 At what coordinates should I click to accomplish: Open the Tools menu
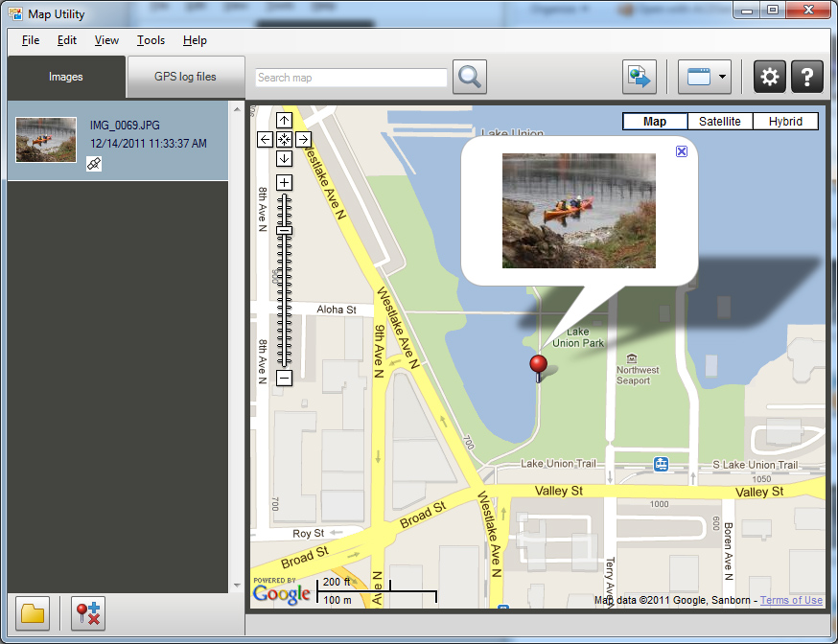[x=151, y=40]
